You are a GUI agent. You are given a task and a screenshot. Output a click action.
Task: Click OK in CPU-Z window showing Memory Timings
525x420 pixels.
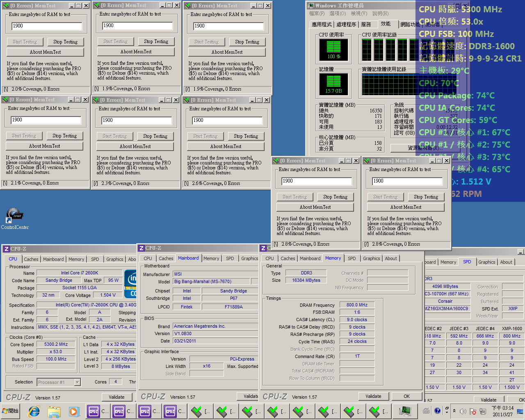pyautogui.click(x=407, y=396)
